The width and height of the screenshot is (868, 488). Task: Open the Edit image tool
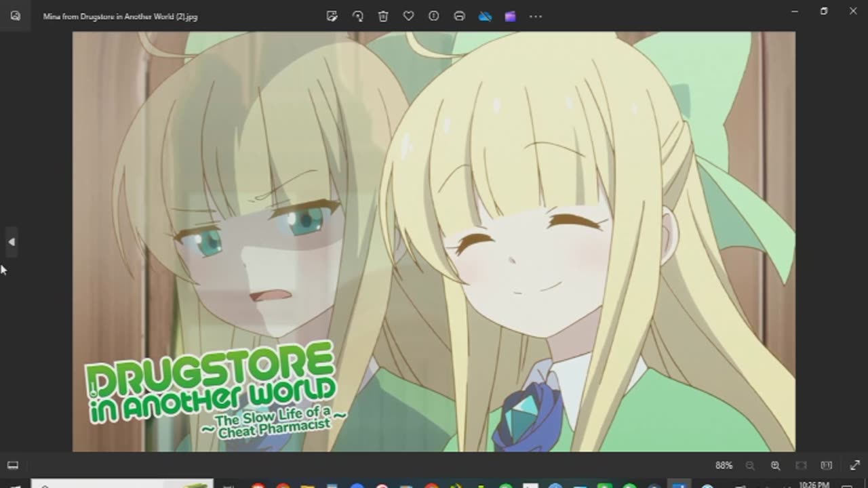(332, 16)
